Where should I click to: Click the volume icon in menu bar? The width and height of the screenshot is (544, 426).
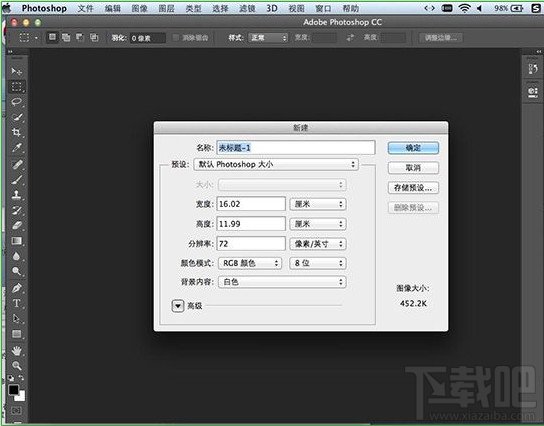(x=480, y=8)
